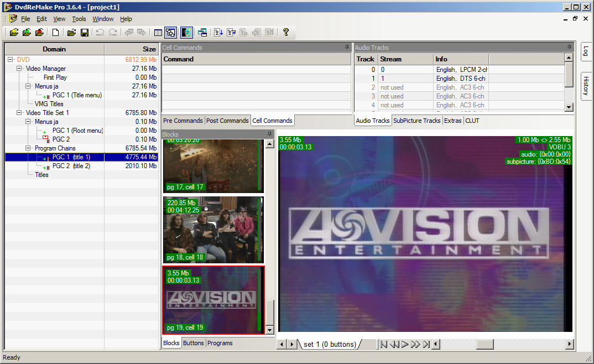Screen dimensions: 594x364
Task: Click the red folder icon in toolbar
Action: 39,33
